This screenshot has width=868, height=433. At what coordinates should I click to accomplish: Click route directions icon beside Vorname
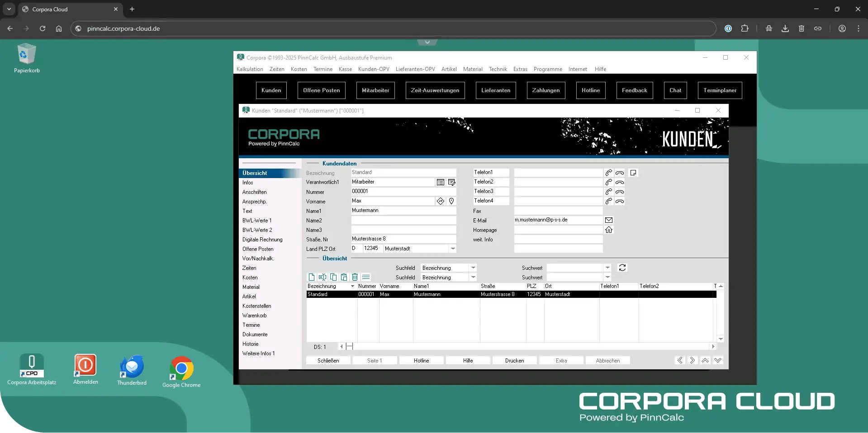coord(441,201)
